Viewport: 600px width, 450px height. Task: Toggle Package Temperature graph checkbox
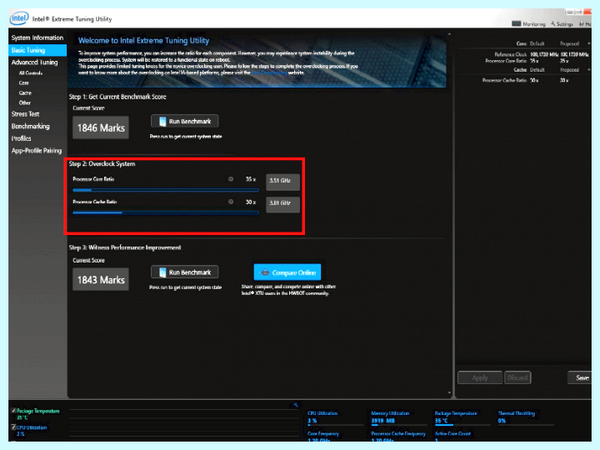[13, 411]
